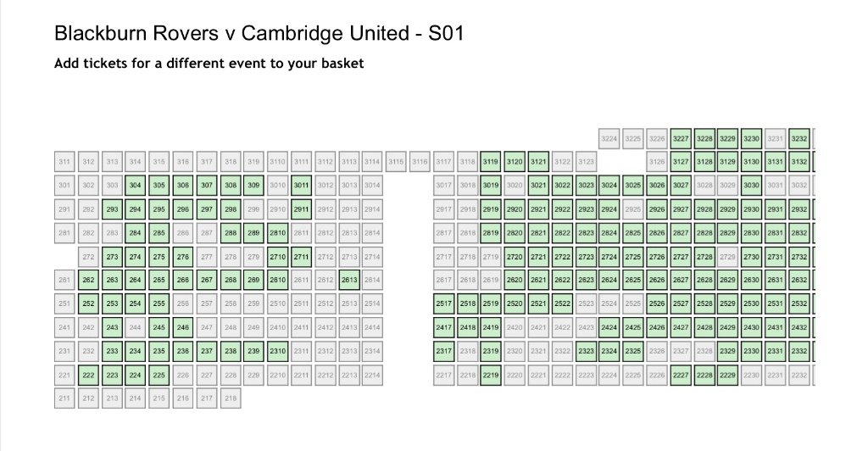The image size is (868, 451).
Task: Choose seat 2227
Action: [681, 376]
